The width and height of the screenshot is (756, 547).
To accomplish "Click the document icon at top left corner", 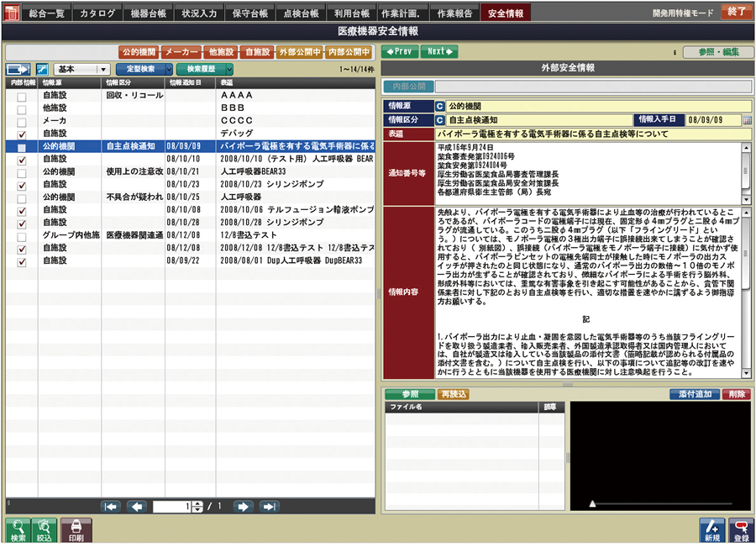I will pos(10,12).
